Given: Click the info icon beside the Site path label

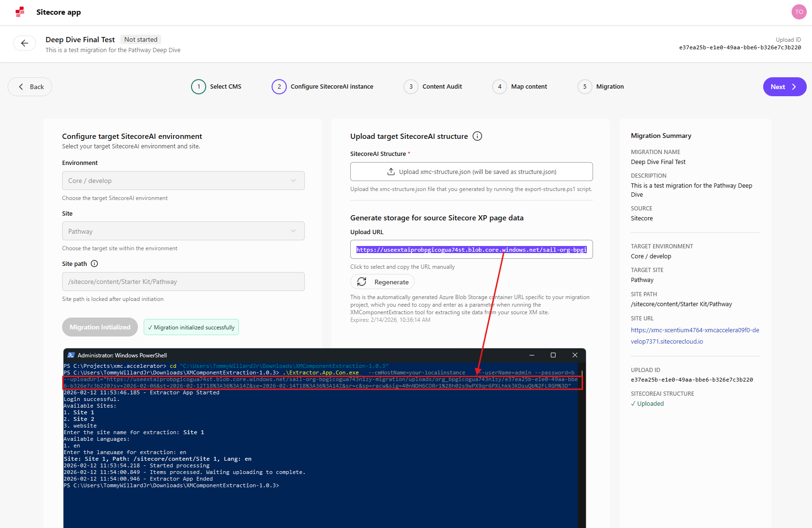Looking at the screenshot, I should pyautogui.click(x=94, y=264).
